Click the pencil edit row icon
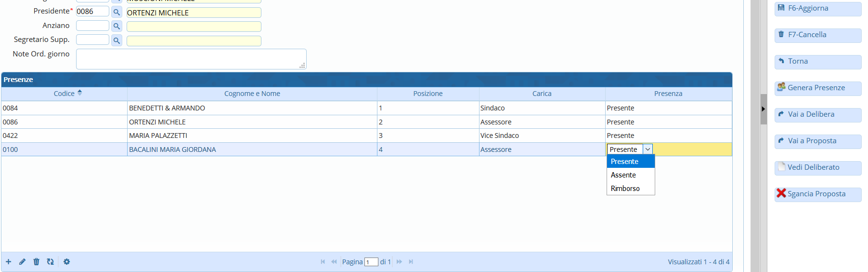The image size is (868, 272). click(22, 262)
